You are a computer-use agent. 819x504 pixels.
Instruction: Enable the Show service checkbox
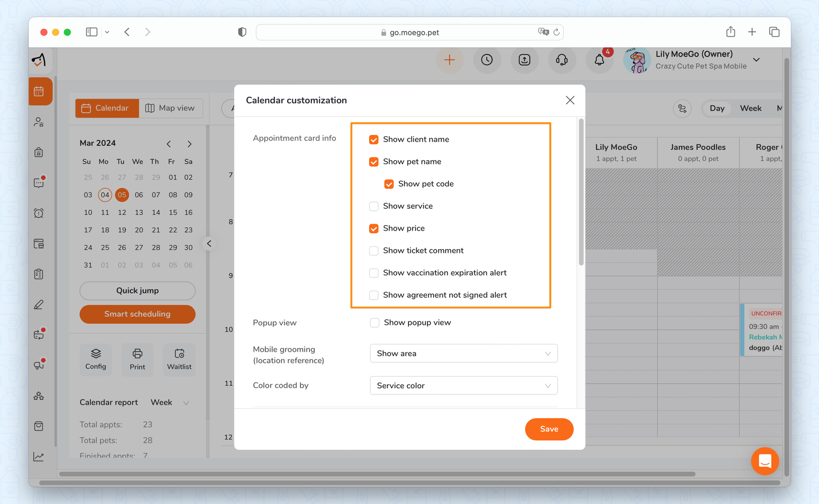[374, 206]
